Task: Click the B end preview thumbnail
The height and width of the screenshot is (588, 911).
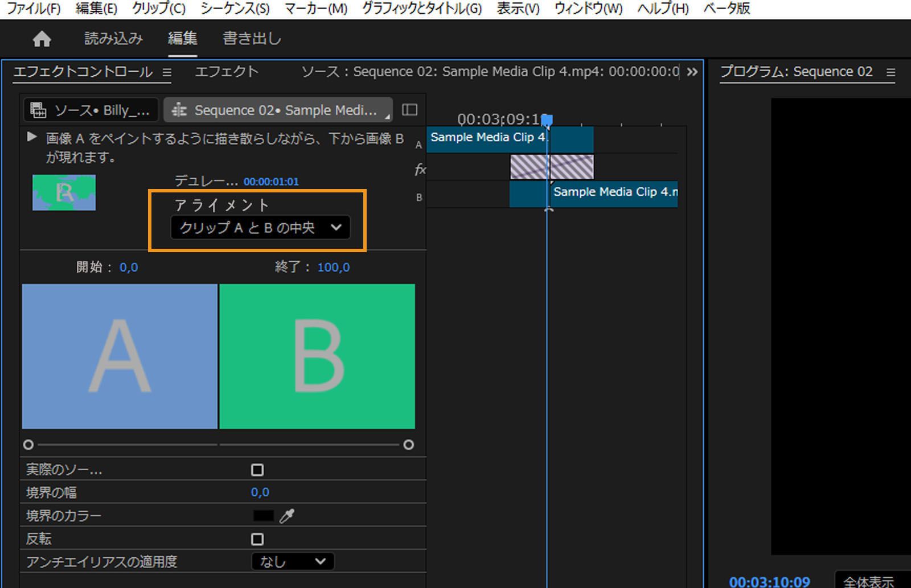Action: [x=317, y=356]
